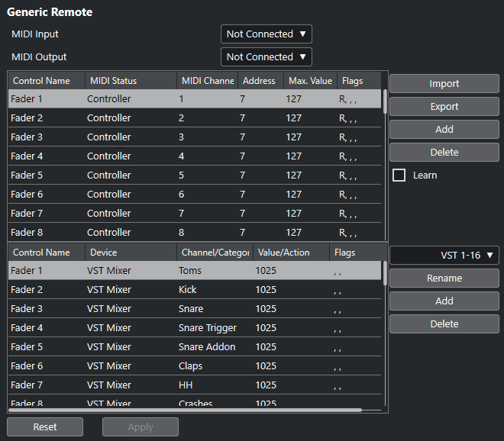Click VST Mixer device in Snare Trigger row
Image resolution: width=504 pixels, height=441 pixels.
[x=109, y=327]
